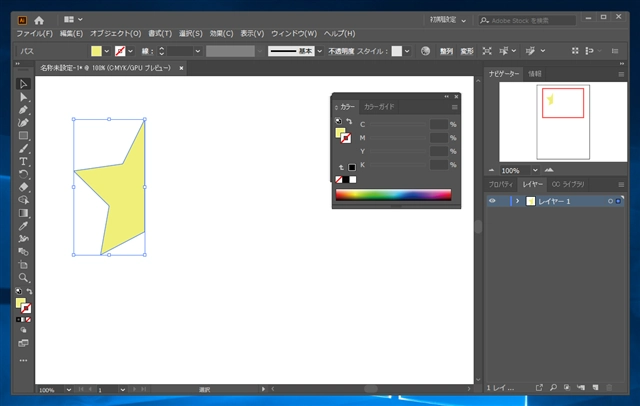Switch to カラーガイド tab
The image size is (640, 406).
[x=379, y=107]
